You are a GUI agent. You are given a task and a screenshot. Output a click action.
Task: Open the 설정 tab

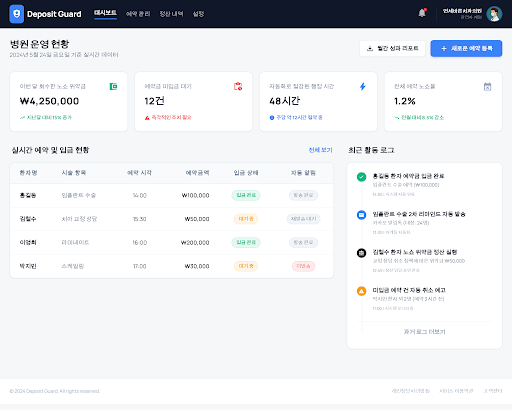pos(198,14)
